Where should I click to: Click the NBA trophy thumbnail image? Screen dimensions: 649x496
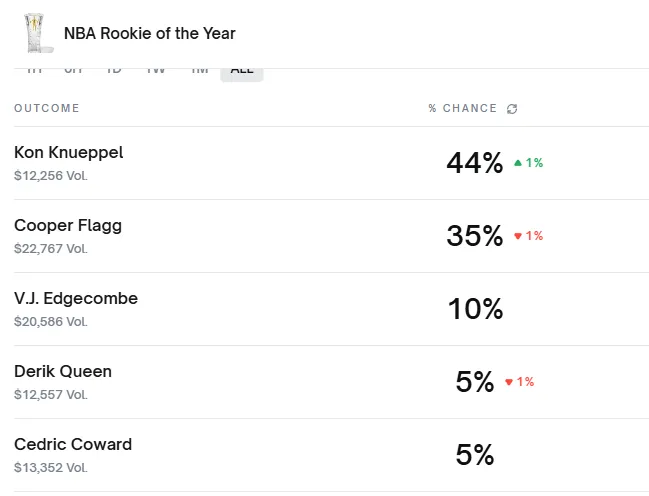pyautogui.click(x=38, y=33)
